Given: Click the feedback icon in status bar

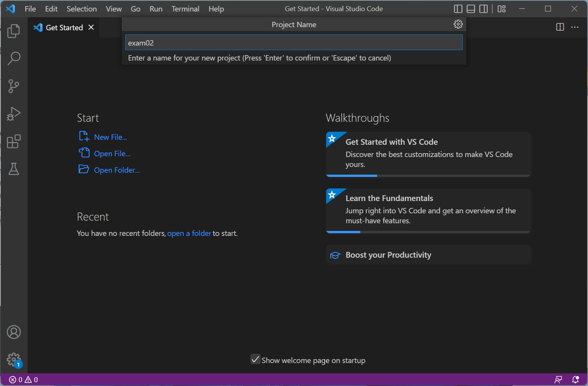Looking at the screenshot, I should coord(558,379).
